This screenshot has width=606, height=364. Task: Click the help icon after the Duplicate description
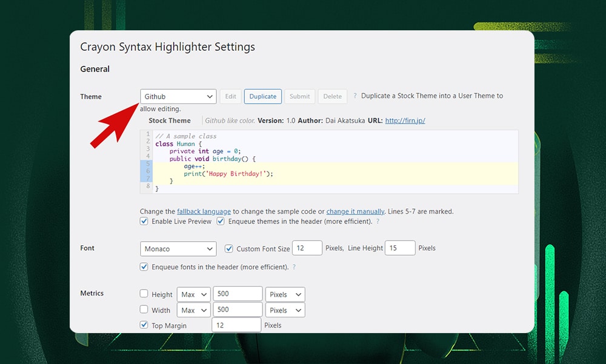[355, 96]
